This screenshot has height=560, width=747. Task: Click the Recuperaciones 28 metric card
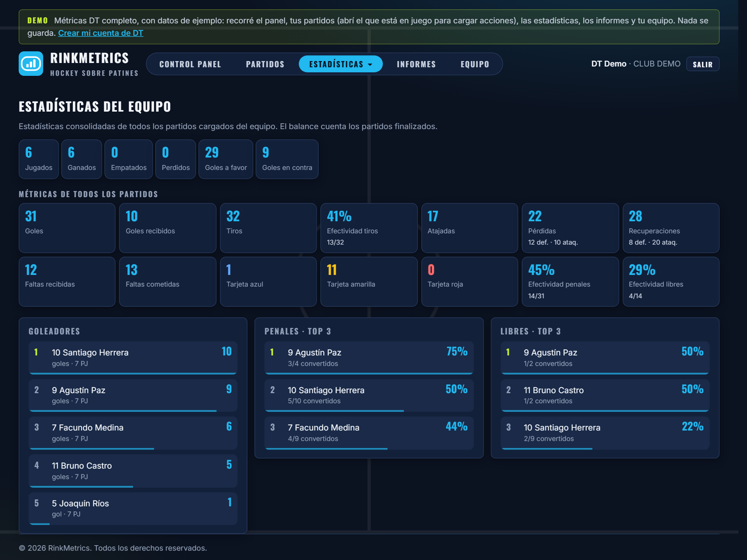[x=671, y=228]
